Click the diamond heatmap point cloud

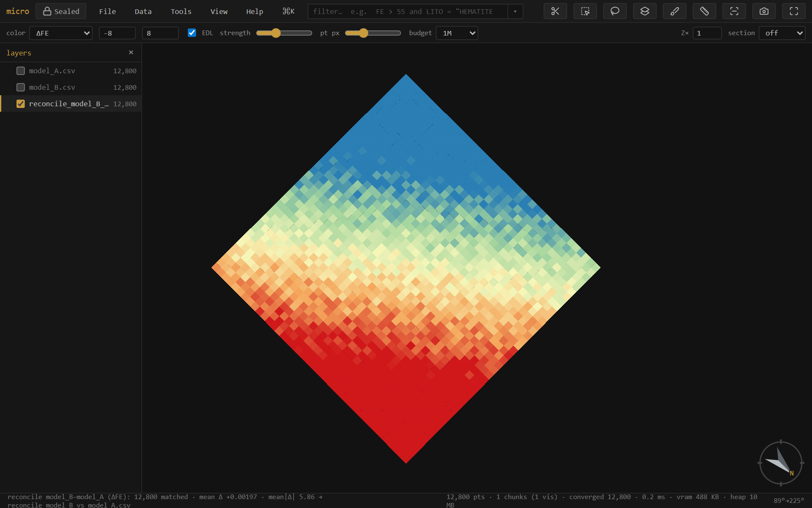(406, 268)
